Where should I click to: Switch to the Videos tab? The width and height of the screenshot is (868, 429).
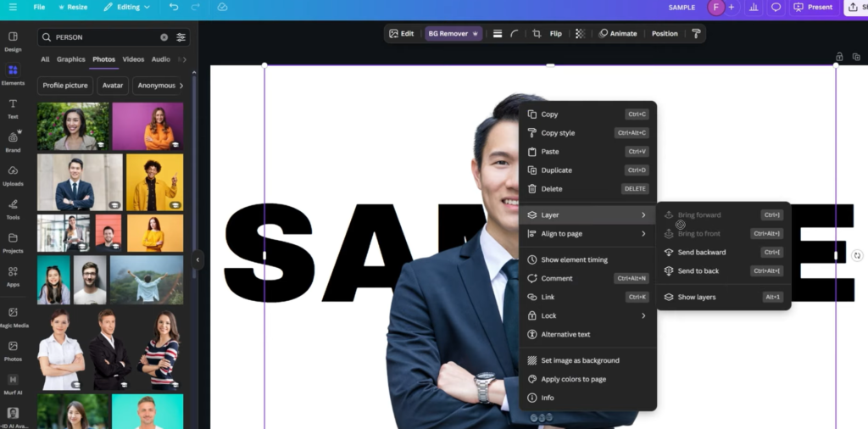[x=133, y=59]
